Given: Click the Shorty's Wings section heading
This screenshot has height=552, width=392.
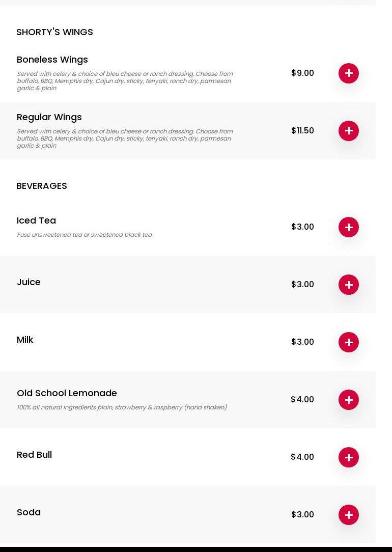Looking at the screenshot, I should click(x=54, y=32).
